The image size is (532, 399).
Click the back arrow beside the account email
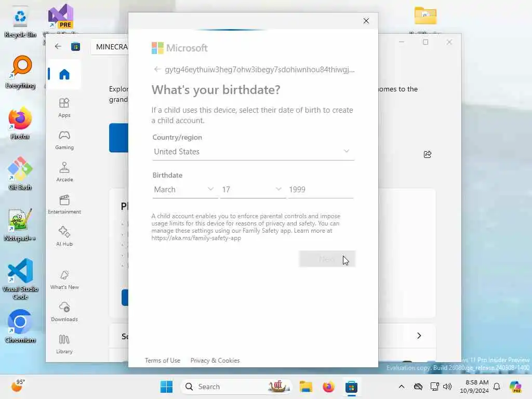(x=157, y=69)
